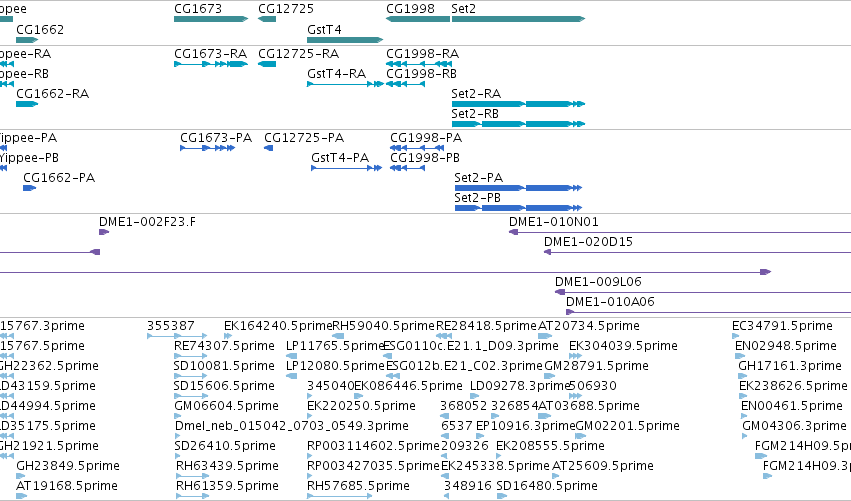The image size is (851, 501).
Task: Select the GstT4 gene bar
Action: [x=345, y=40]
